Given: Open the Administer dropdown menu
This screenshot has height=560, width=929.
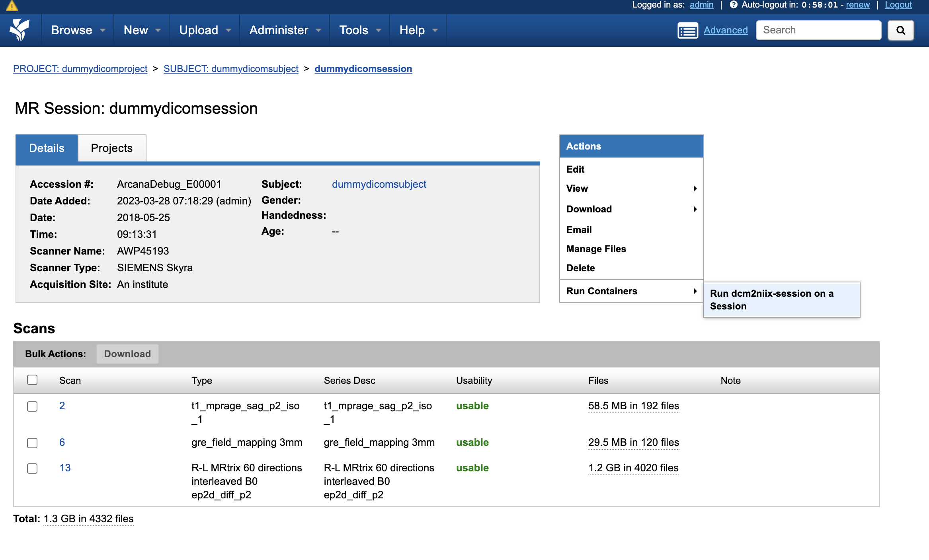Looking at the screenshot, I should 285,30.
